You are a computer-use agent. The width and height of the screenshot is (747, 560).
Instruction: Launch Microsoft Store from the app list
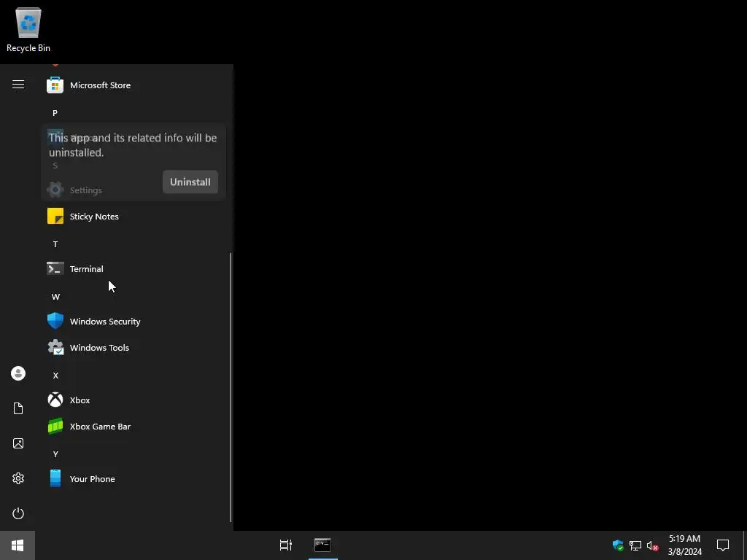coord(133,85)
